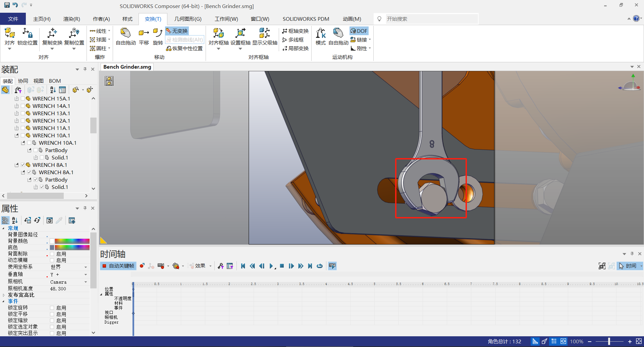Image resolution: width=644 pixels, height=347 pixels.
Task: Click the film strip icon in viewport
Action: point(109,81)
